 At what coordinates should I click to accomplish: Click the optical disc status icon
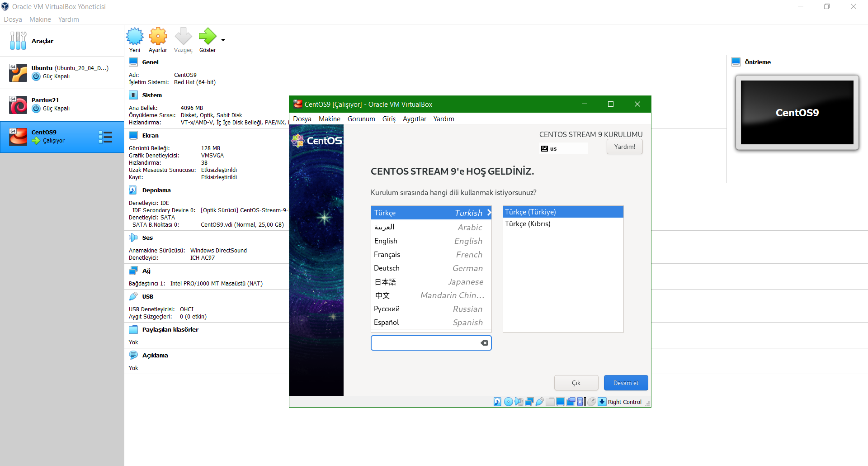(508, 402)
